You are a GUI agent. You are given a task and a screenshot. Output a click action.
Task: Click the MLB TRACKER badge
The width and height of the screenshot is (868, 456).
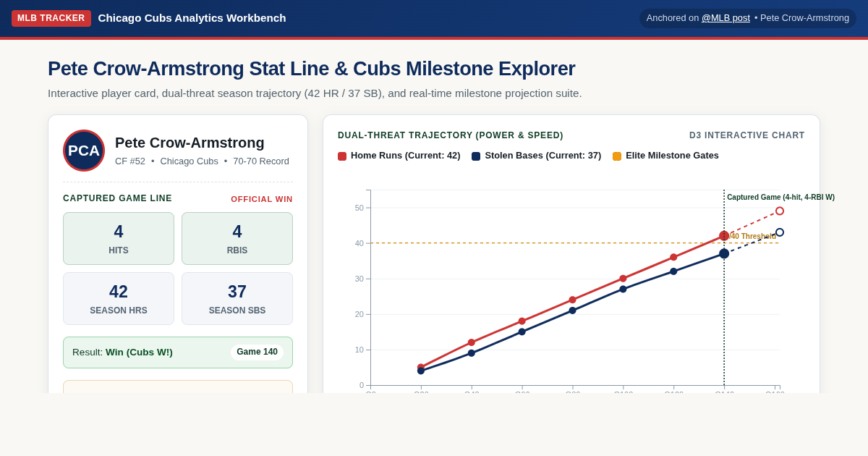(x=51, y=18)
